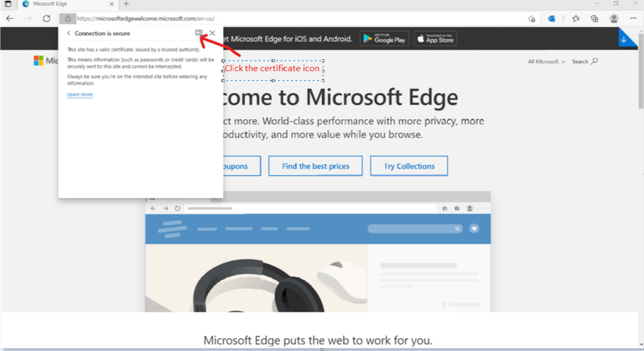The image size is (644, 351).
Task: Go back from Connection is secure panel
Action: tap(68, 33)
